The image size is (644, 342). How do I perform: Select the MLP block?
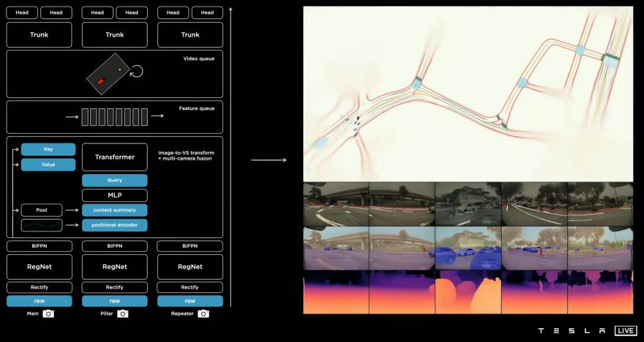click(x=115, y=196)
